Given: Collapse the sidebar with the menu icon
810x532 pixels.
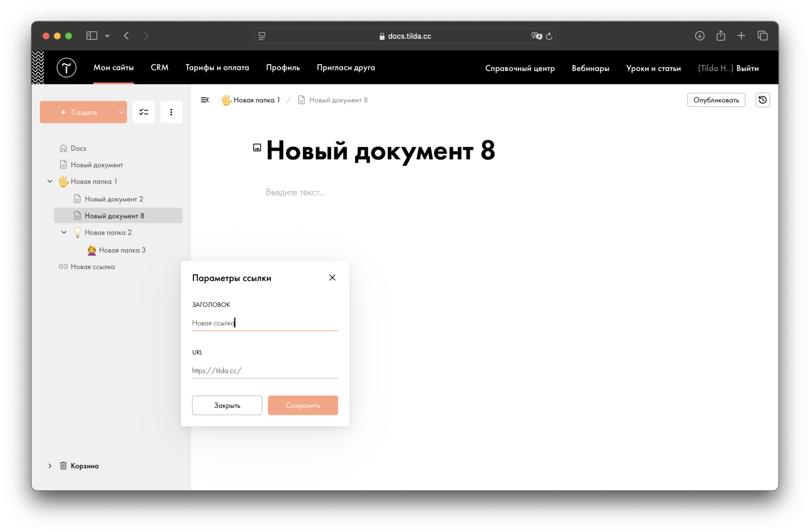Looking at the screenshot, I should point(205,100).
